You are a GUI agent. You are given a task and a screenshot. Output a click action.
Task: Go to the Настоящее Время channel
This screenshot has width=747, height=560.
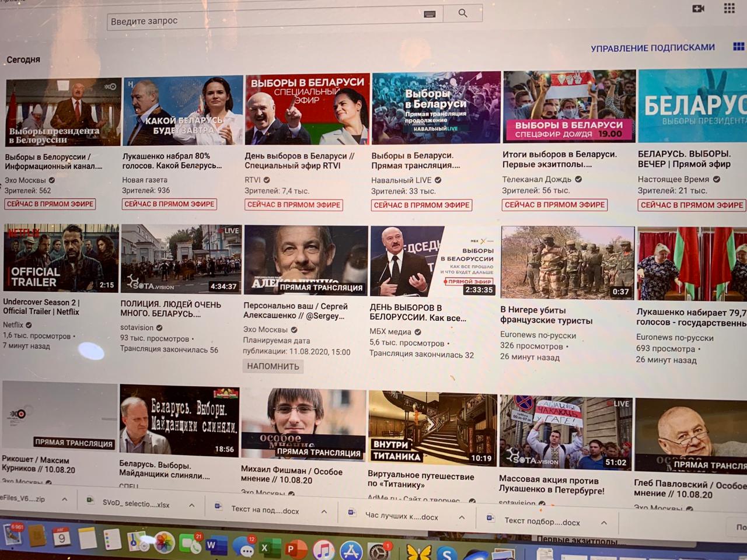point(673,179)
